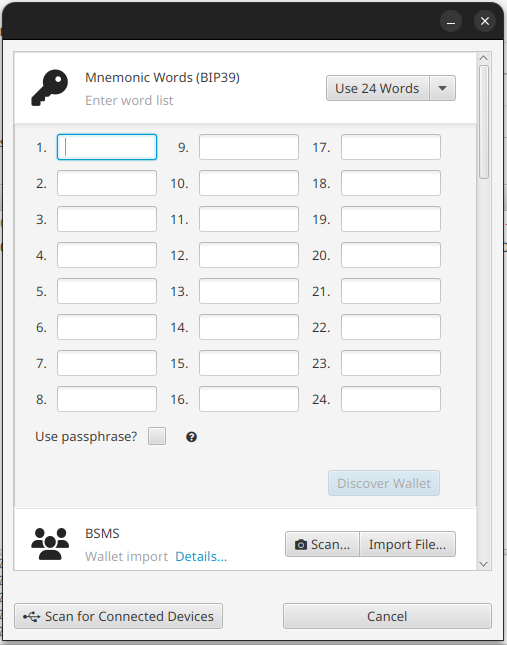Focus word field 5
Image resolution: width=507 pixels, height=645 pixels.
[107, 291]
